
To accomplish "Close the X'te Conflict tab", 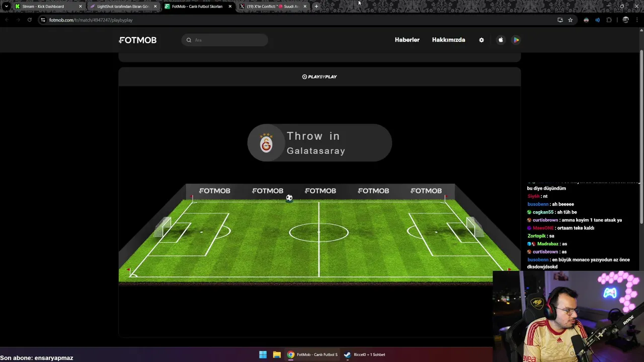I will pos(305,7).
